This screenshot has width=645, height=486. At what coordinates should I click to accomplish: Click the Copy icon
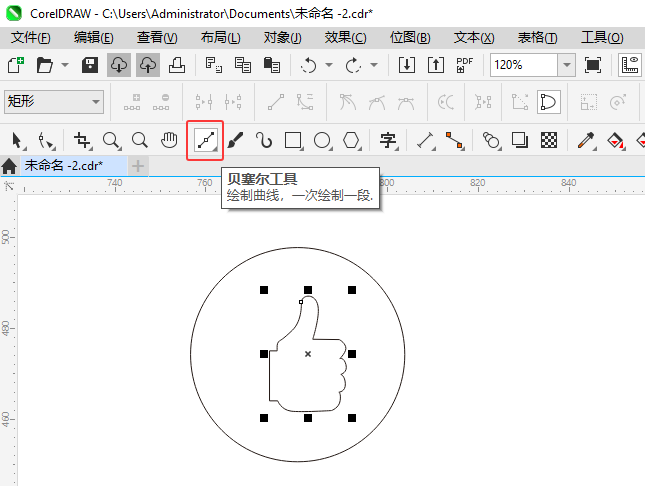pyautogui.click(x=243, y=65)
